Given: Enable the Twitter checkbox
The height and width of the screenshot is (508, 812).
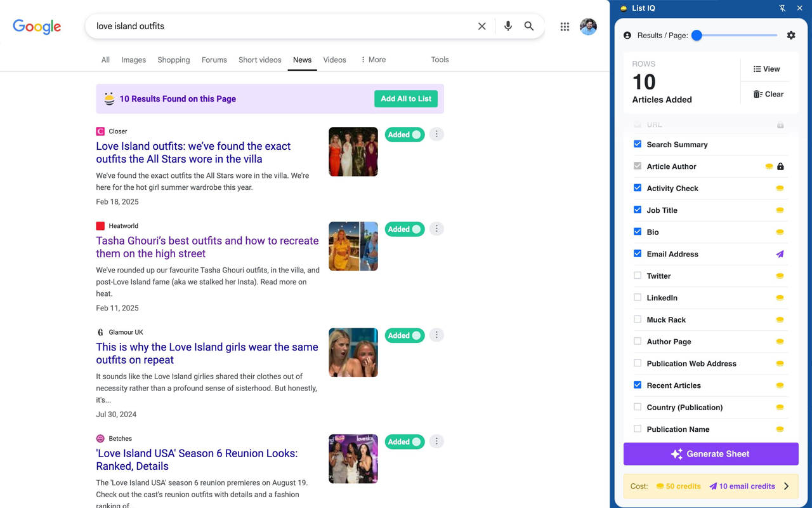Looking at the screenshot, I should 637,276.
